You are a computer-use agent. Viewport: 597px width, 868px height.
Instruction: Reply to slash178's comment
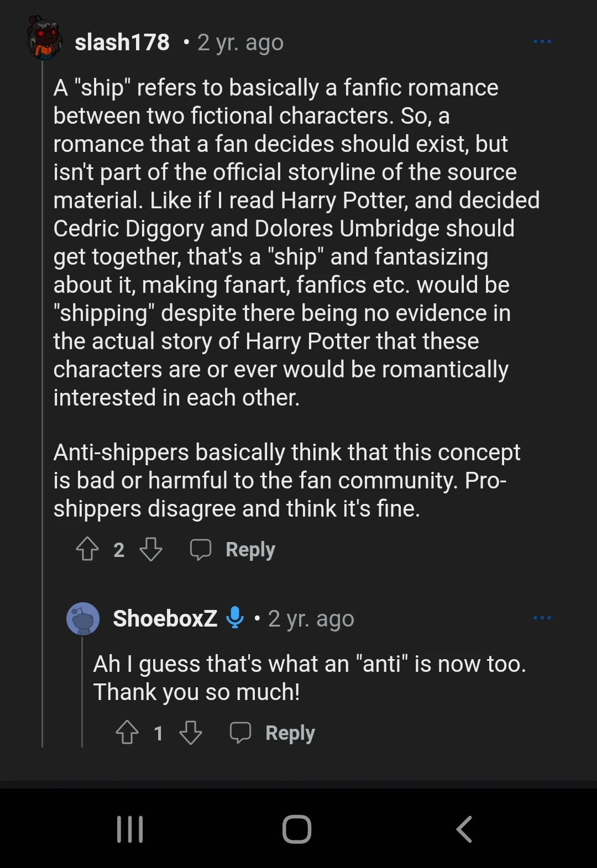250,549
